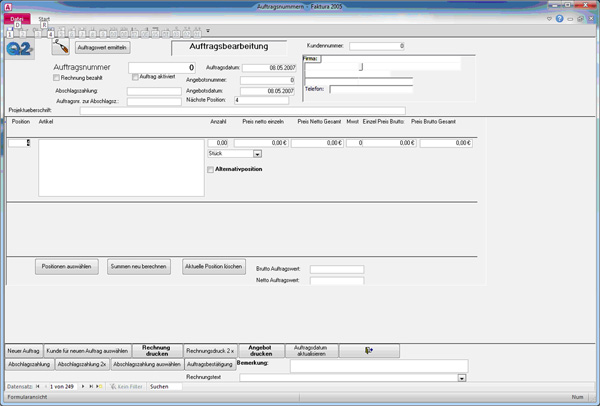Click the exit-door icon button in the bottom row

click(369, 351)
